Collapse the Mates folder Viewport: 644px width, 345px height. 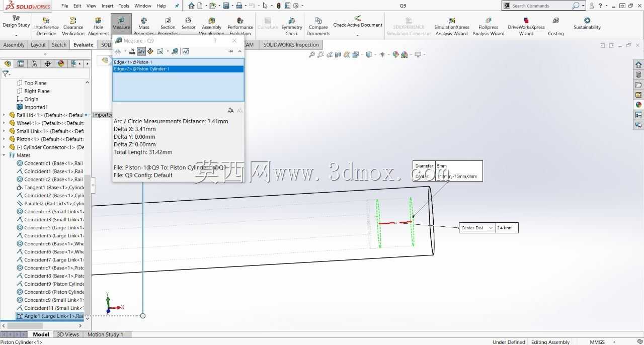coord(4,155)
